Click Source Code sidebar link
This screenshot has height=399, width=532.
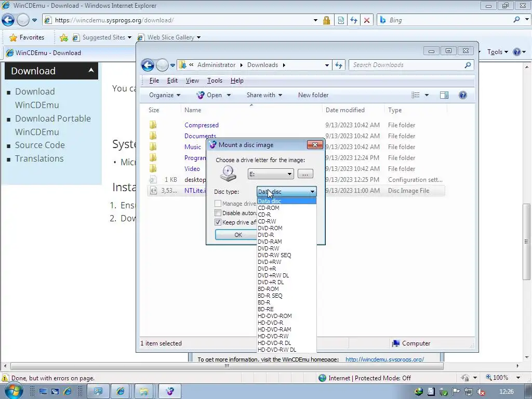pyautogui.click(x=39, y=145)
